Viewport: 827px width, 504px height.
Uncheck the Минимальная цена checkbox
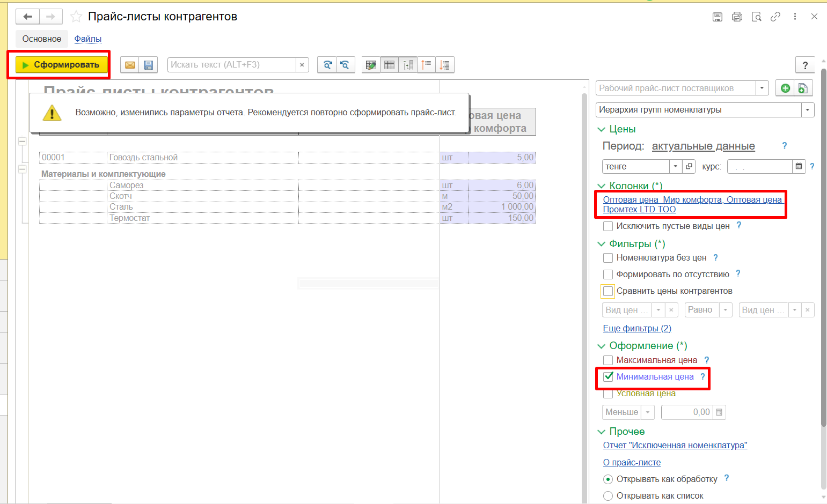[x=608, y=376]
